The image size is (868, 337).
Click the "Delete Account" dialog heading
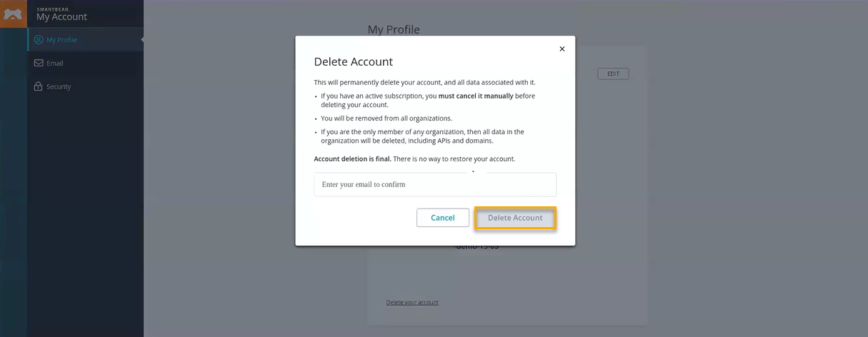tap(353, 62)
